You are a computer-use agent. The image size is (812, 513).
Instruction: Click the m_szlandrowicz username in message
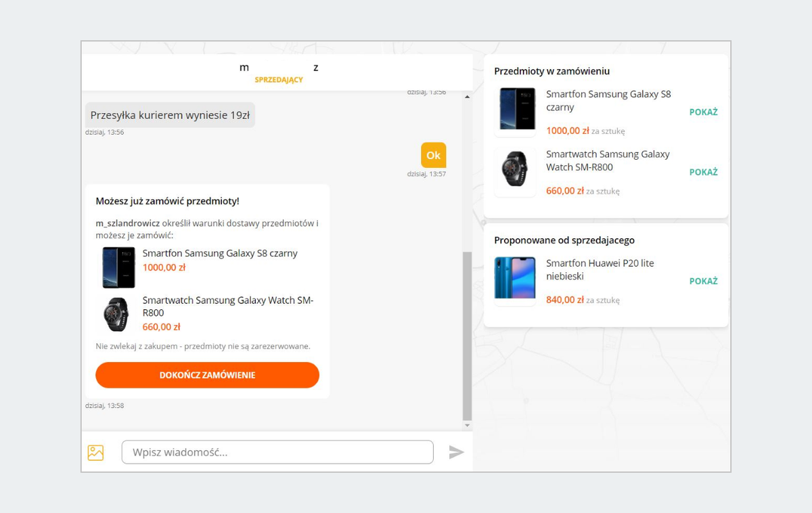(128, 223)
